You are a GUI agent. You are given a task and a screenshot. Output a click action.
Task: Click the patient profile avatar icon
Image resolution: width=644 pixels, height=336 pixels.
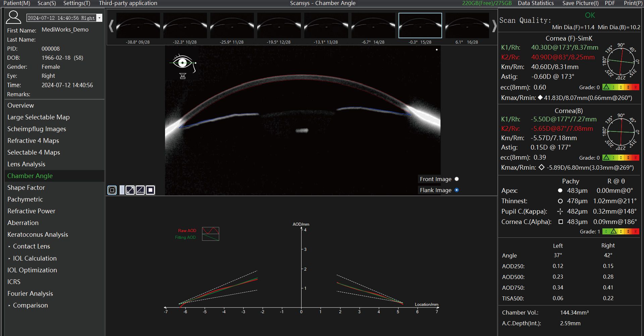click(14, 17)
